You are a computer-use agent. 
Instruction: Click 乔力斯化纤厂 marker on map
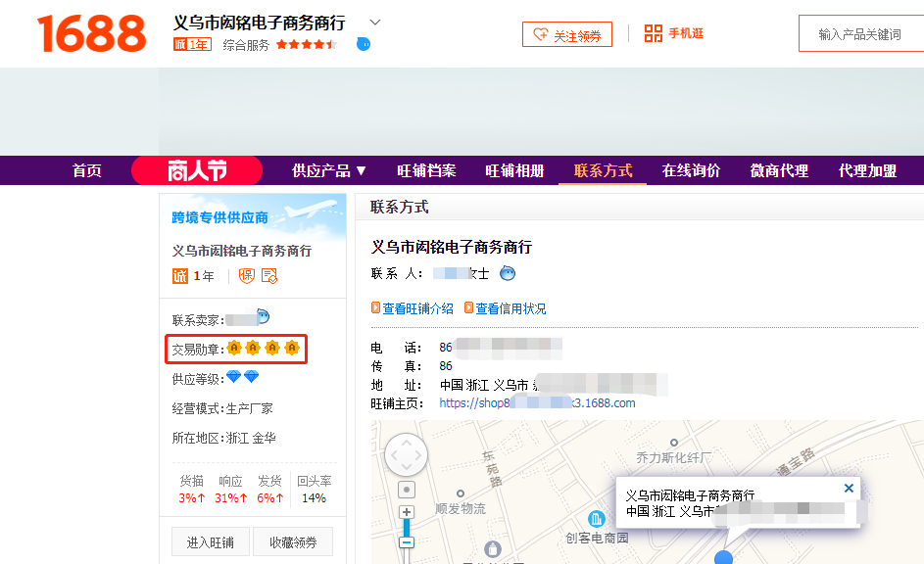(x=674, y=443)
